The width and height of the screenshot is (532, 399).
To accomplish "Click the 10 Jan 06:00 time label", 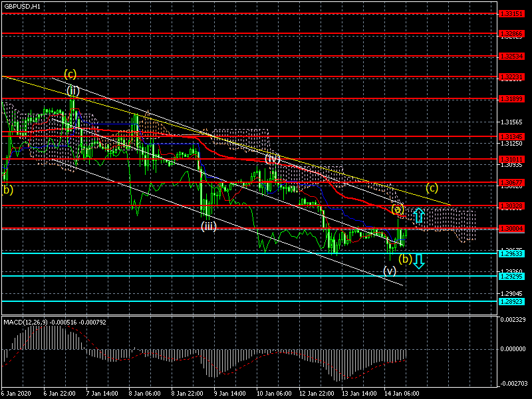I will click(x=274, y=394).
